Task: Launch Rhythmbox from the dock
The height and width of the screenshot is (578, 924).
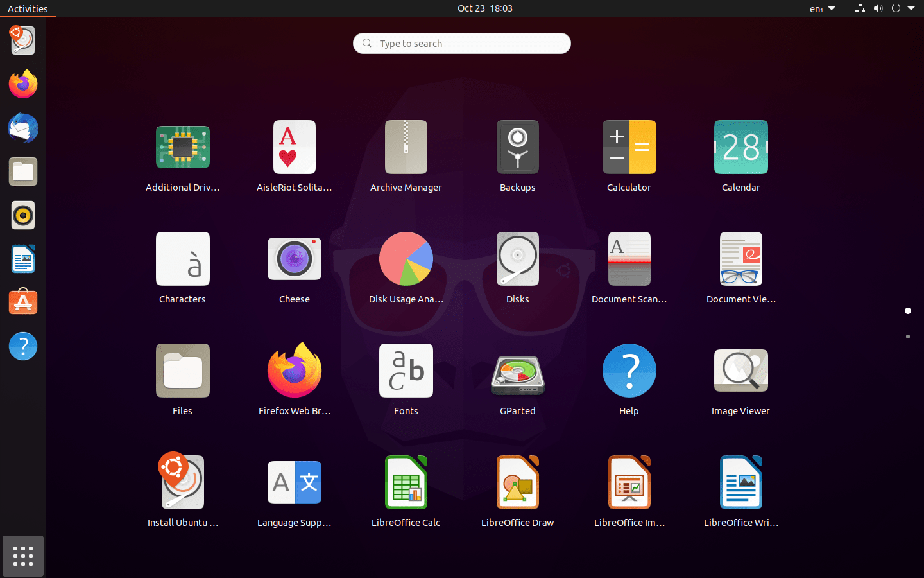Action: (x=23, y=215)
